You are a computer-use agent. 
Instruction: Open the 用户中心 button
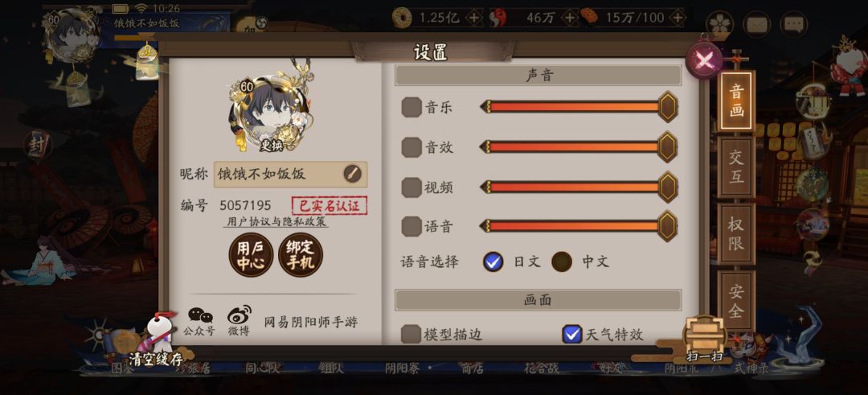coord(251,255)
